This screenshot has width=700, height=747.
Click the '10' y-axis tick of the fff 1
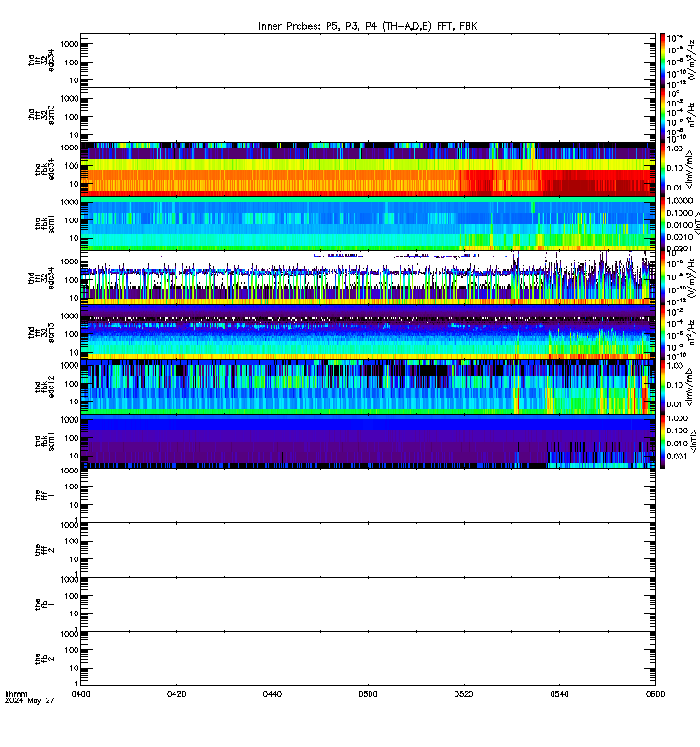[x=74, y=505]
